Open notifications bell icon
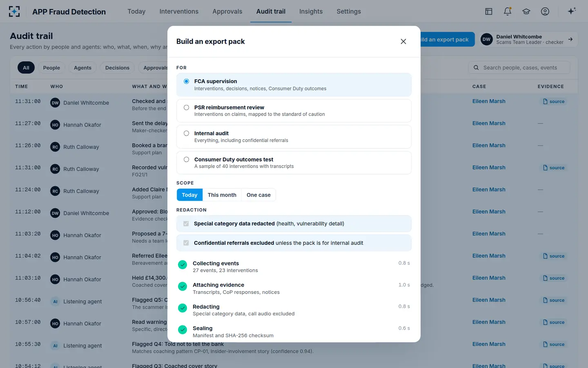 508,11
